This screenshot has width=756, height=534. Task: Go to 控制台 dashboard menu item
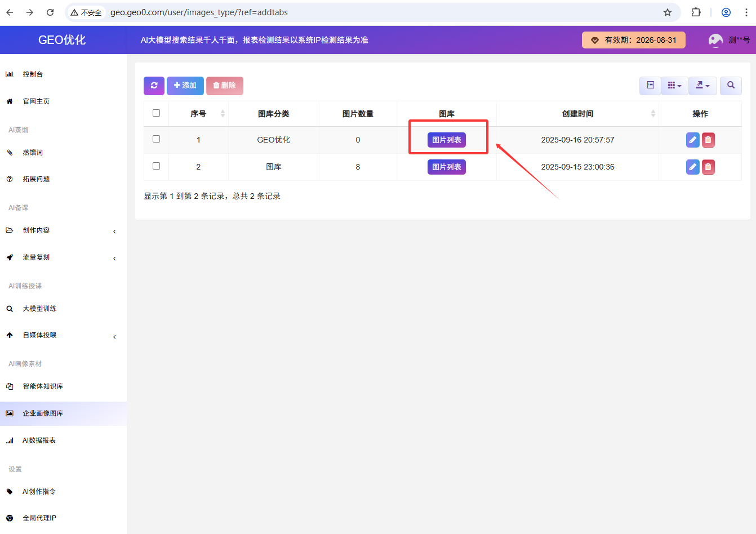pyautogui.click(x=33, y=74)
